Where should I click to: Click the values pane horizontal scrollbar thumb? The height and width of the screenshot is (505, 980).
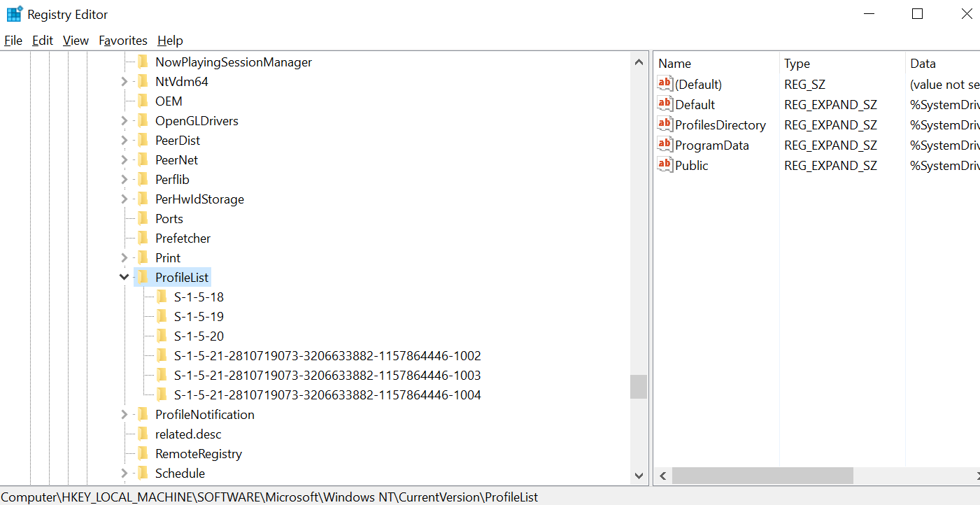(x=762, y=476)
